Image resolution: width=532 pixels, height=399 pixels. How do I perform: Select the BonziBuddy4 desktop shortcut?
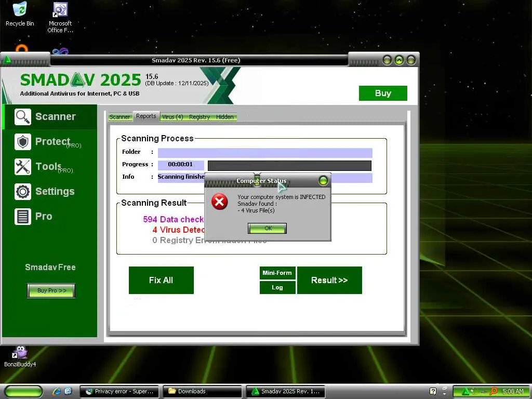[x=20, y=356]
